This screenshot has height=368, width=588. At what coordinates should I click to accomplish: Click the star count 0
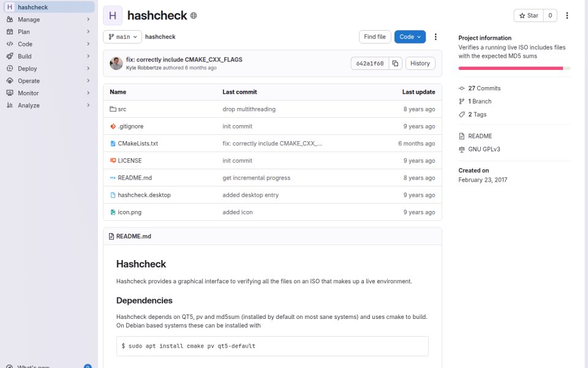pyautogui.click(x=550, y=16)
